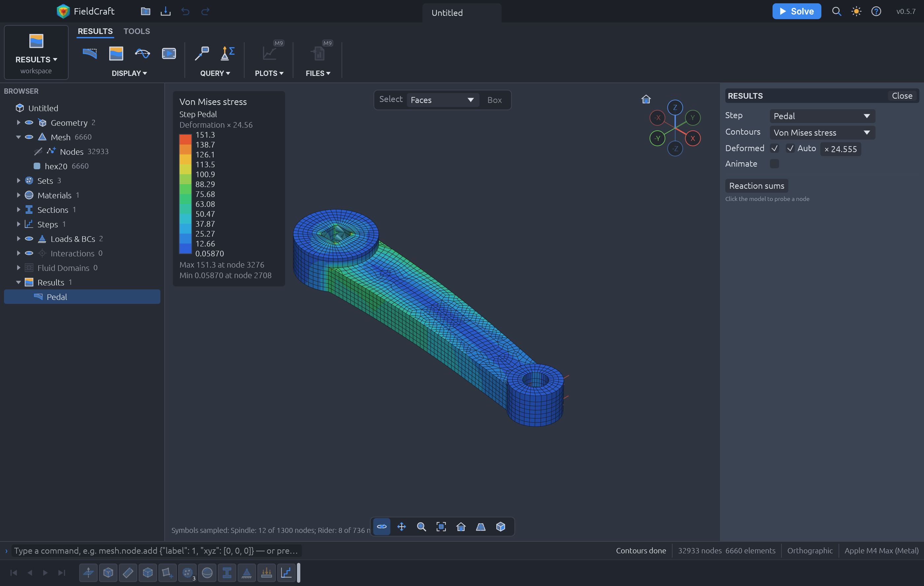
Task: Click the analysis step timeline icon
Action: point(286,572)
